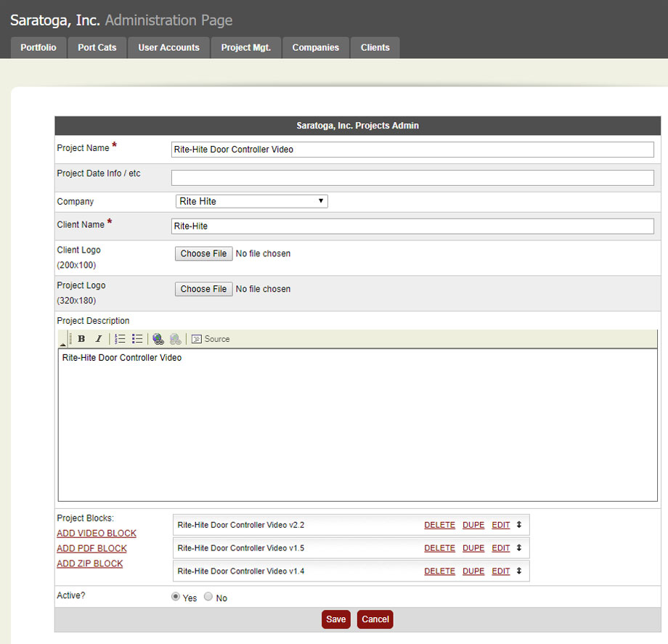Apply italic formatting in description editor
668x644 pixels.
coord(99,339)
